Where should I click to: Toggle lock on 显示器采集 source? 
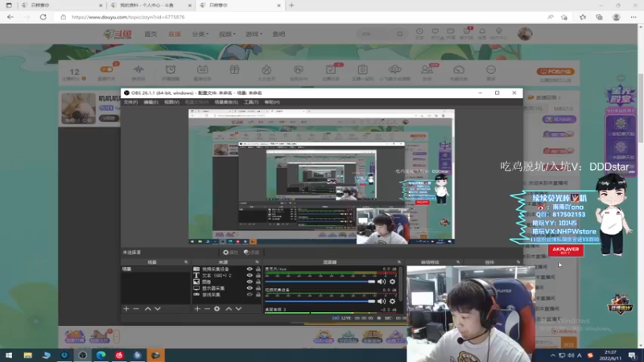coord(258,288)
